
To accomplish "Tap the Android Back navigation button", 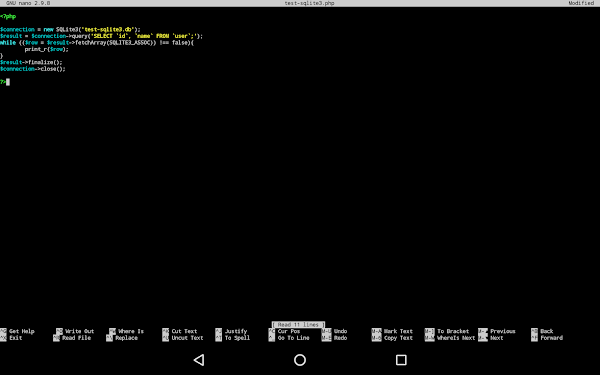I will (199, 360).
